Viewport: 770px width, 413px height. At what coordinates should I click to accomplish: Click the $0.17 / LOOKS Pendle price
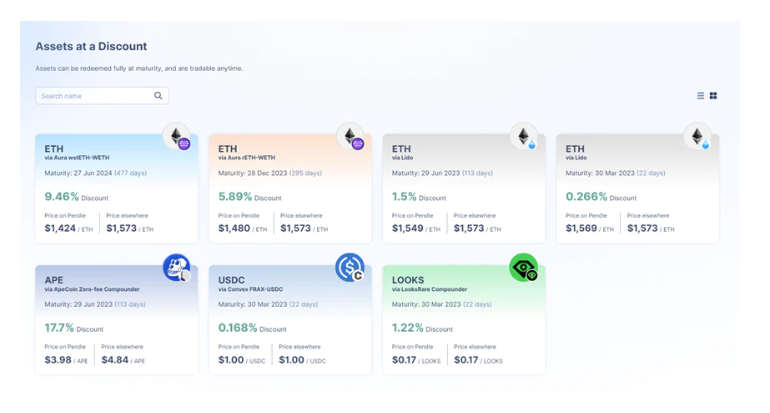click(x=416, y=360)
